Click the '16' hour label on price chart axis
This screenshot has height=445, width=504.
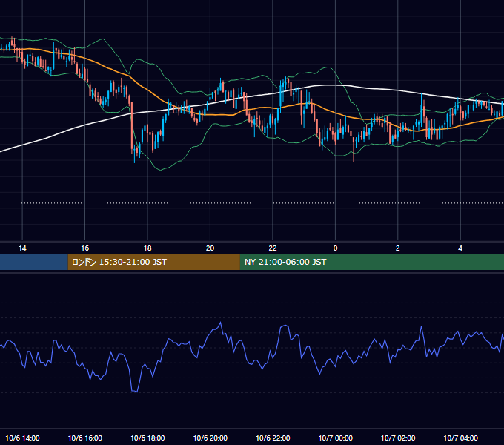click(x=84, y=248)
